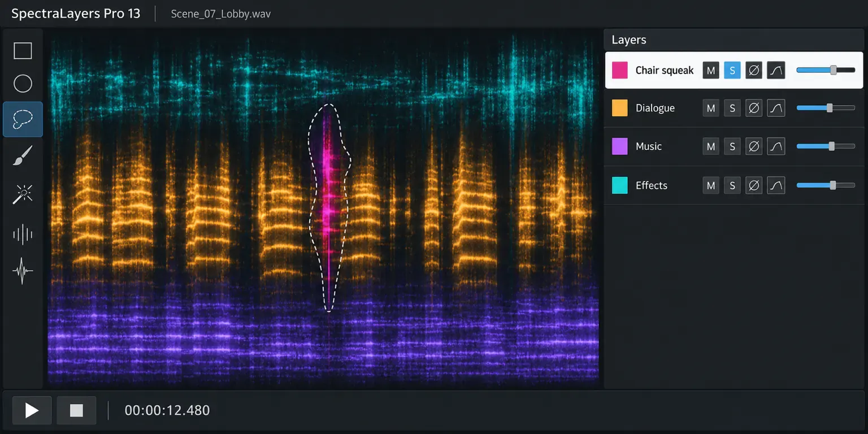This screenshot has width=868, height=434.
Task: Adjust the Dialogue layer volume slider
Action: click(x=826, y=108)
